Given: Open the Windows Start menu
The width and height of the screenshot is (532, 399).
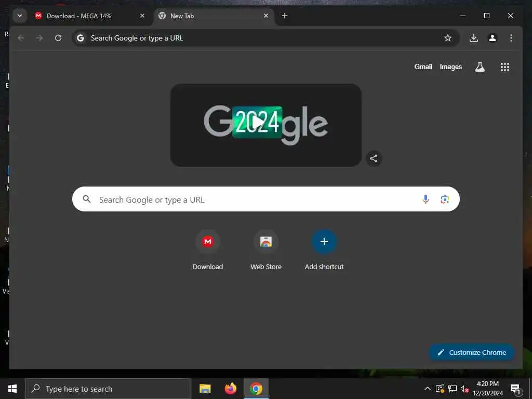Looking at the screenshot, I should click(12, 389).
